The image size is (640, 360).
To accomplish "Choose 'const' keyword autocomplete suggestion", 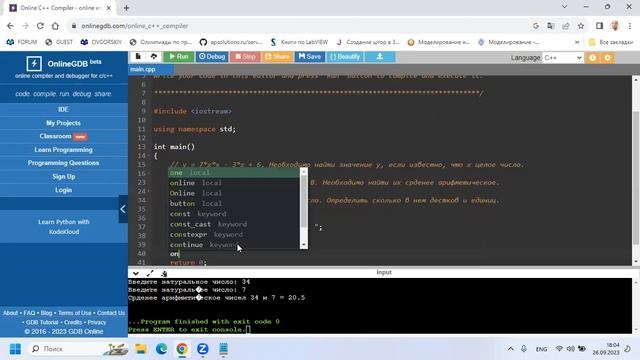I will (x=234, y=214).
